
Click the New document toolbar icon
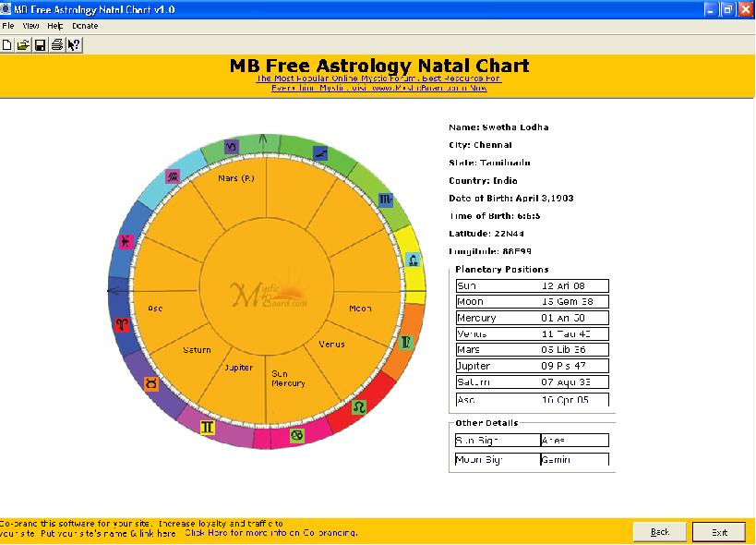click(x=6, y=45)
